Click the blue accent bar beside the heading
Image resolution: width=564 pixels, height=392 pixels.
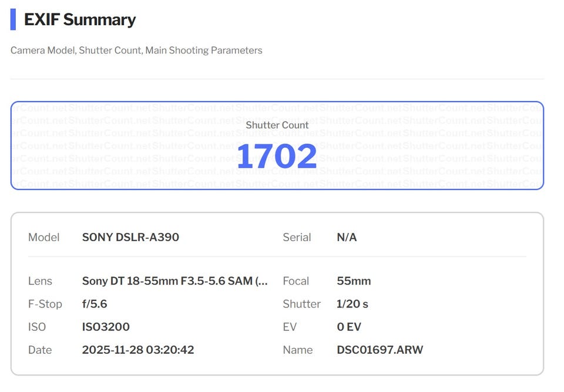tap(13, 19)
